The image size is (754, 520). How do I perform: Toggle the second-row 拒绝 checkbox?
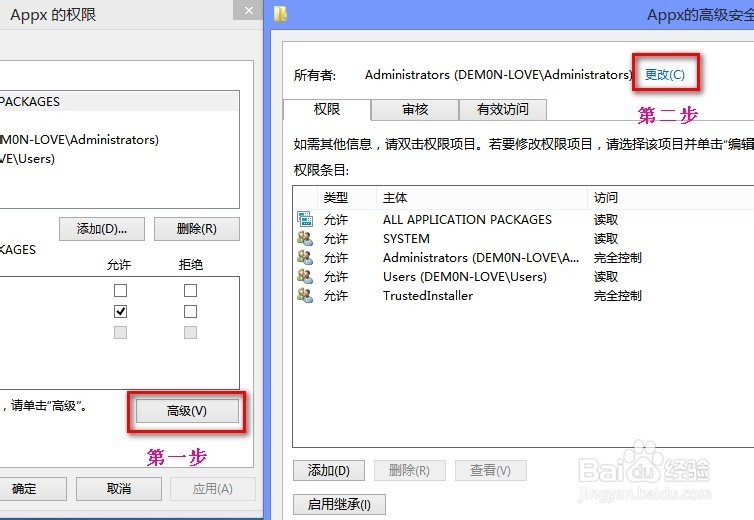point(190,312)
